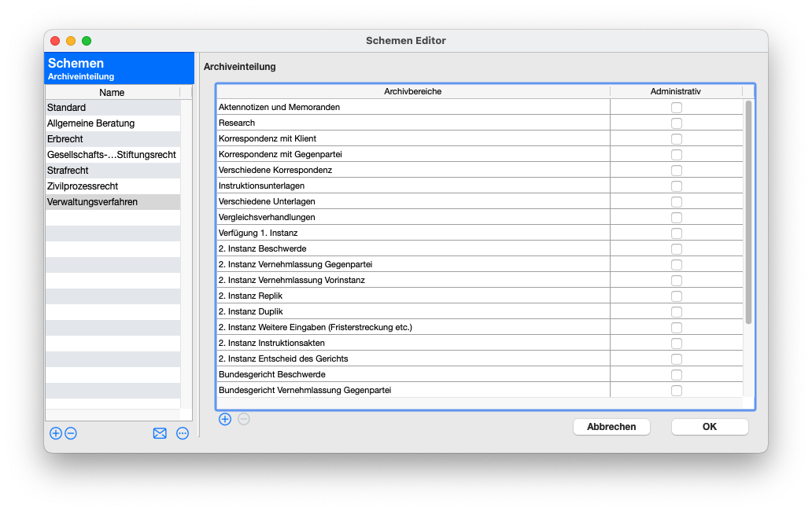This screenshot has height=511, width=812.
Task: Select the Zivilprozessrecht scheme
Action: [x=113, y=186]
